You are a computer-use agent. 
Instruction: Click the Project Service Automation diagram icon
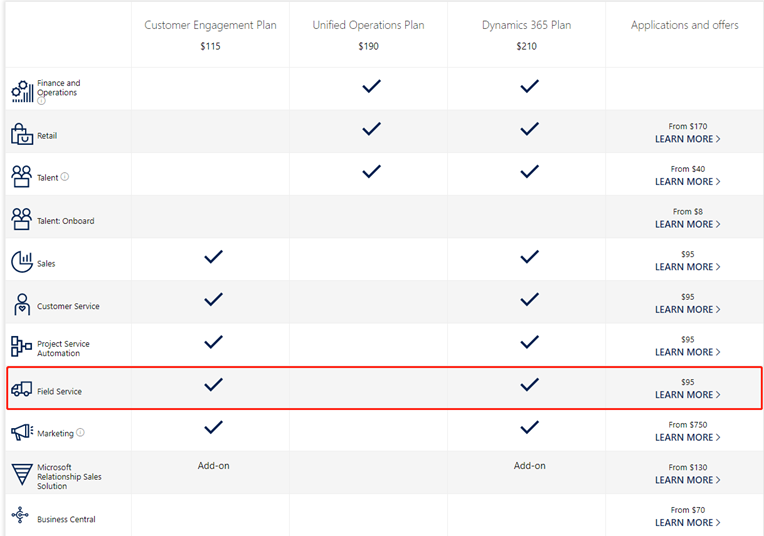click(x=21, y=346)
